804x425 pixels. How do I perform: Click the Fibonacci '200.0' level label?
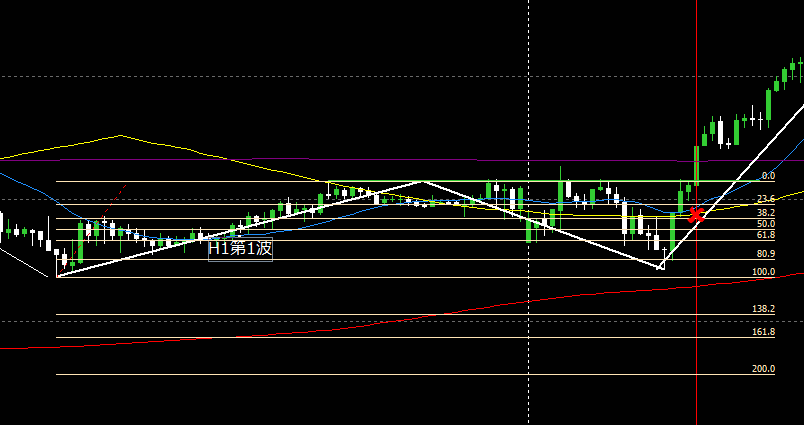click(763, 369)
